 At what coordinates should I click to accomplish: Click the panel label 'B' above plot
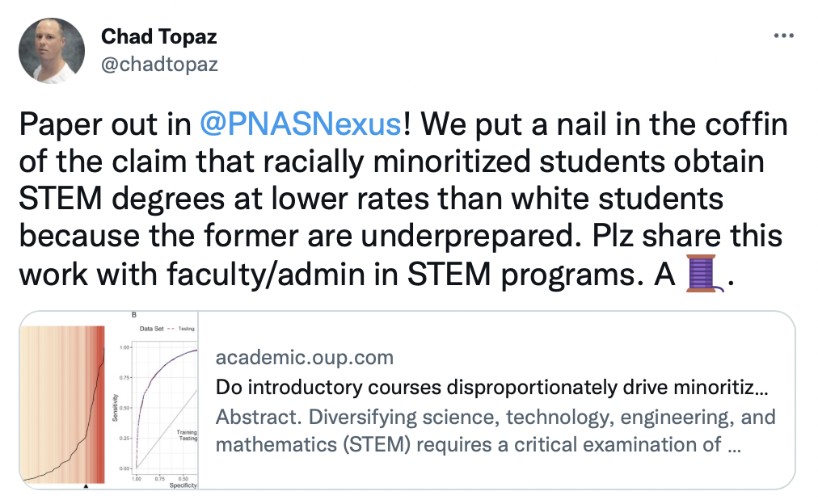[134, 315]
